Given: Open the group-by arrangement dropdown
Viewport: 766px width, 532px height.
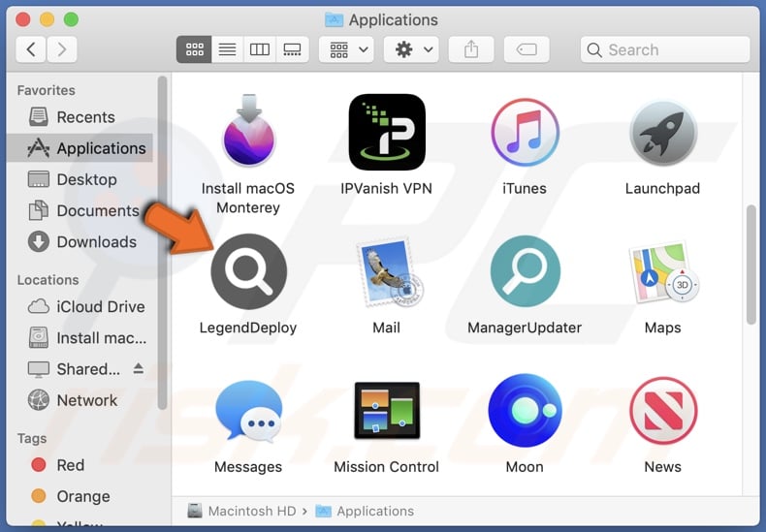Looking at the screenshot, I should coord(346,49).
